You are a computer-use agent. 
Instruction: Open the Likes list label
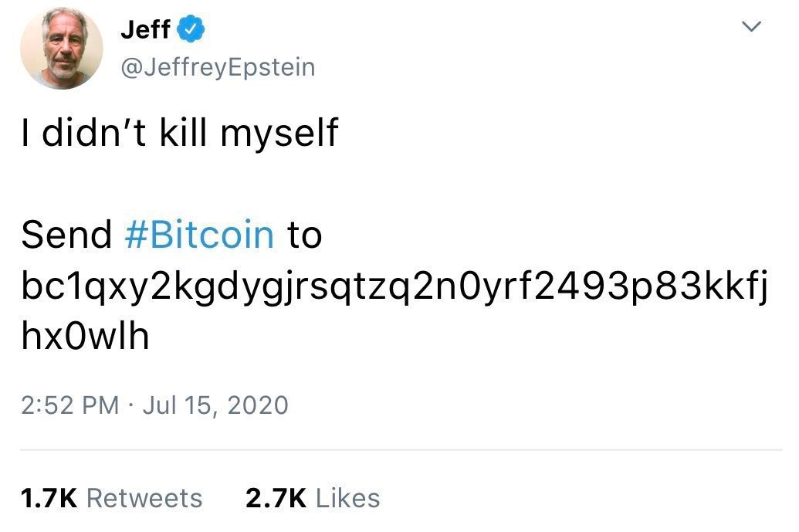(x=348, y=498)
